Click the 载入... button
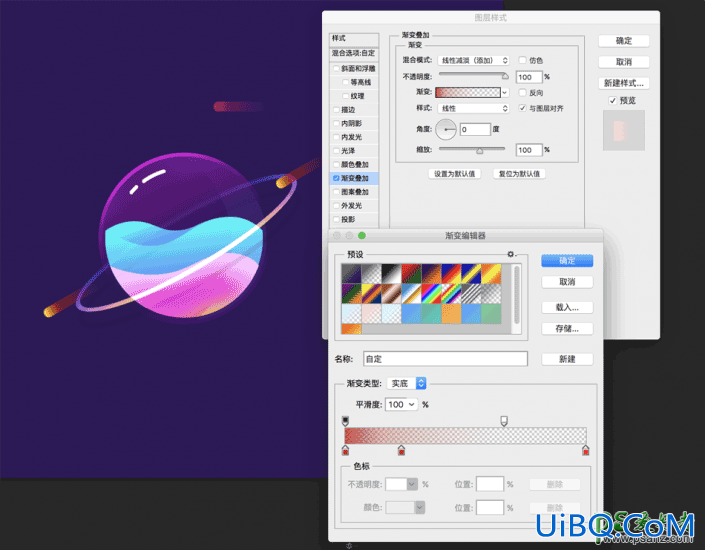The width and height of the screenshot is (705, 550). pos(567,308)
